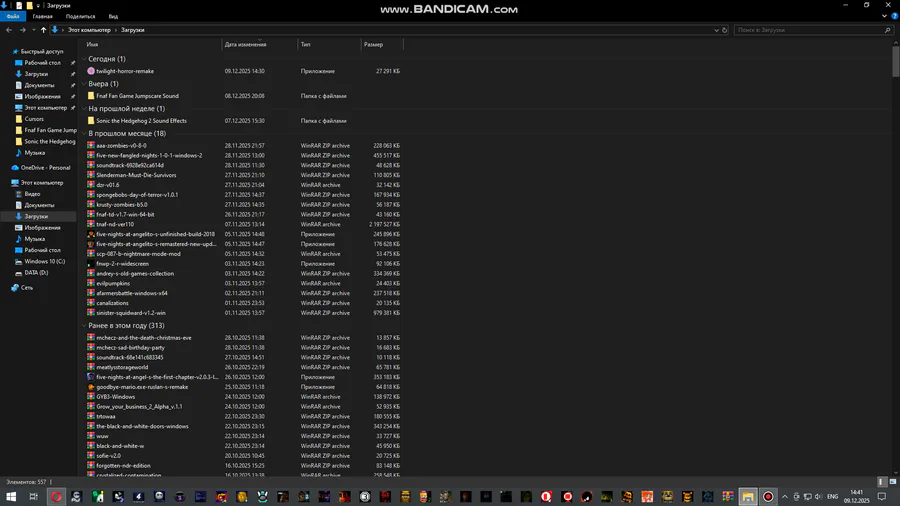Open WinRAR from the taskbar
The height and width of the screenshot is (506, 900).
point(728,497)
